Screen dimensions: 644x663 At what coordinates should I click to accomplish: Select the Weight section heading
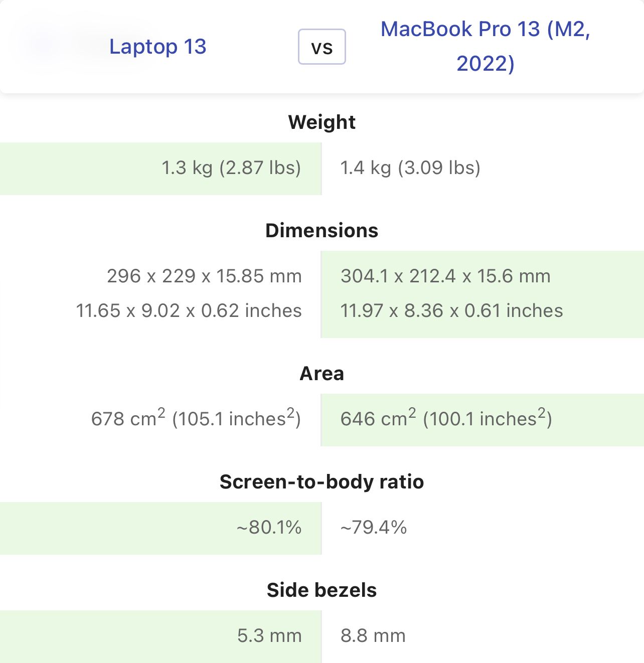[x=322, y=122]
